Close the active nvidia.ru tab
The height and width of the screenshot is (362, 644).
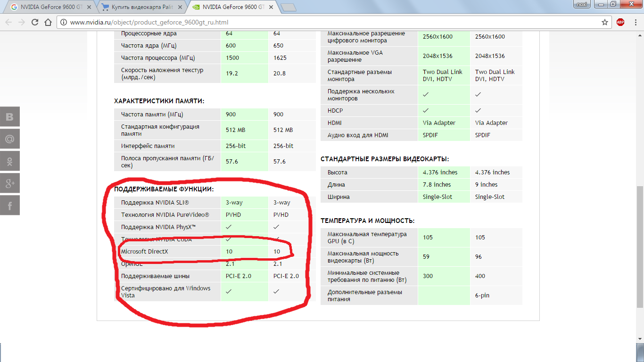tap(270, 7)
